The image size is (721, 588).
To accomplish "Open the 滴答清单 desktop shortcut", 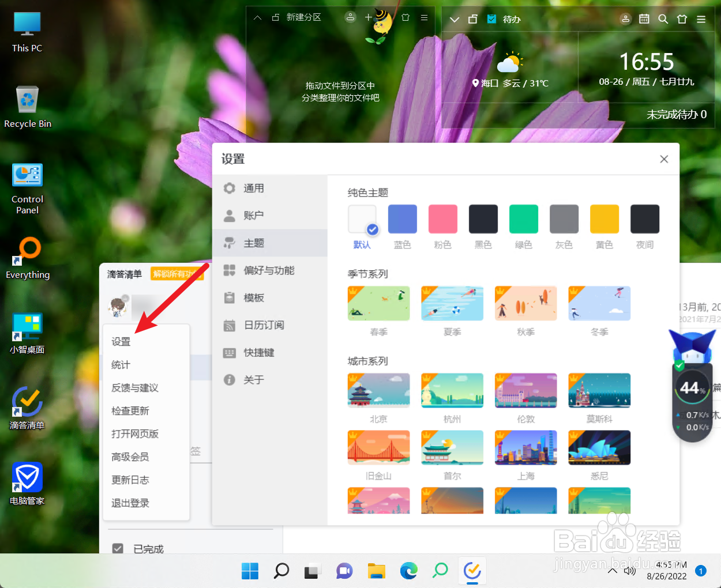I will pyautogui.click(x=27, y=409).
